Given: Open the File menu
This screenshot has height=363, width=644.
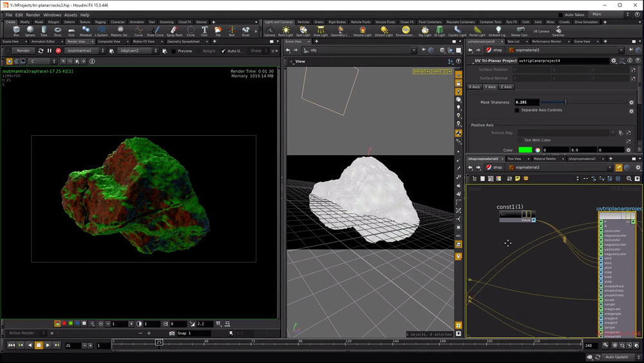Looking at the screenshot, I should point(8,15).
